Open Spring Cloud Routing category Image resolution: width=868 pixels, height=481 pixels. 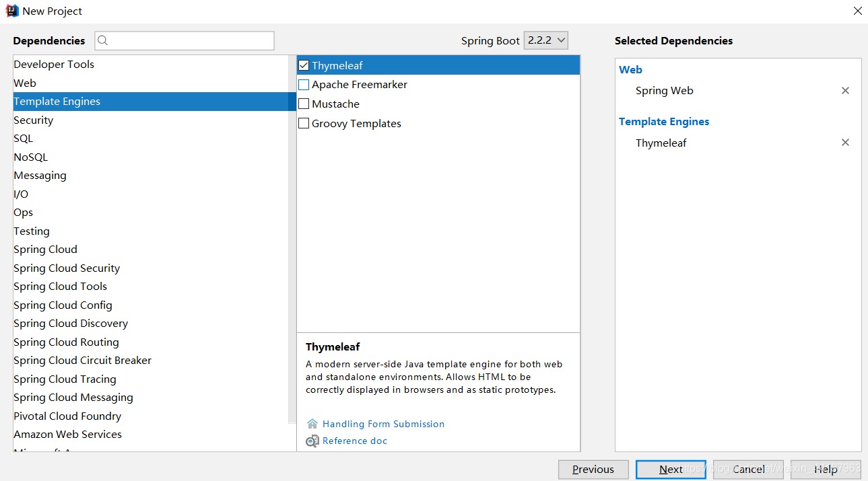coord(152,342)
